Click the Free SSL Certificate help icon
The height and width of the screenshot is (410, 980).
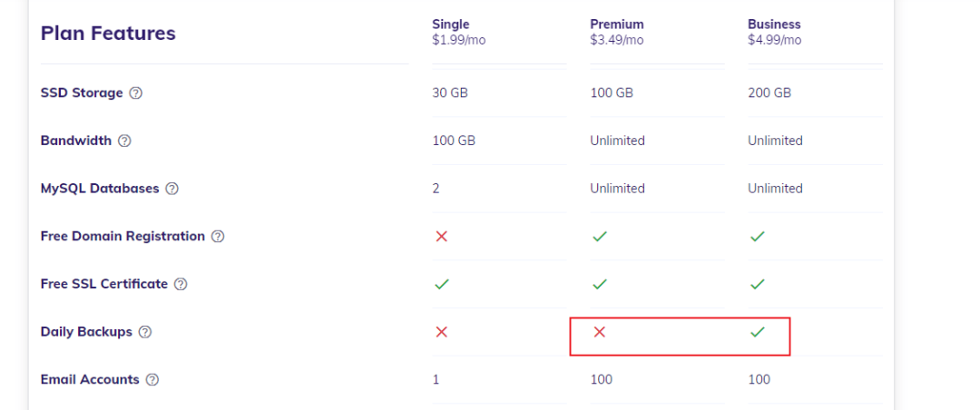point(181,284)
